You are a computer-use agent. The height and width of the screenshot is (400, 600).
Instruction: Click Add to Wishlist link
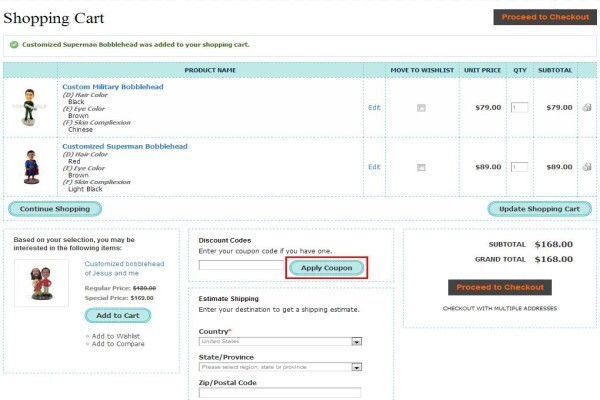coord(116,336)
